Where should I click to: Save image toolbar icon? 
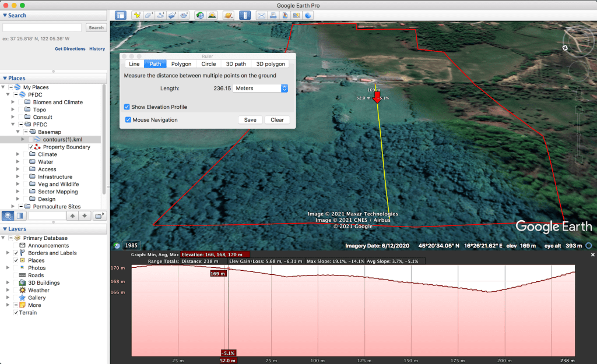(285, 15)
